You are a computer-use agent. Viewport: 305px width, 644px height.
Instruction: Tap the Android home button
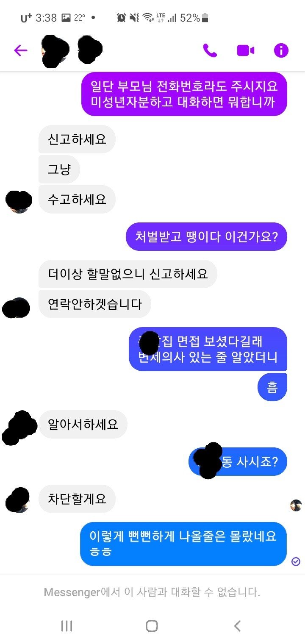[x=152, y=626]
